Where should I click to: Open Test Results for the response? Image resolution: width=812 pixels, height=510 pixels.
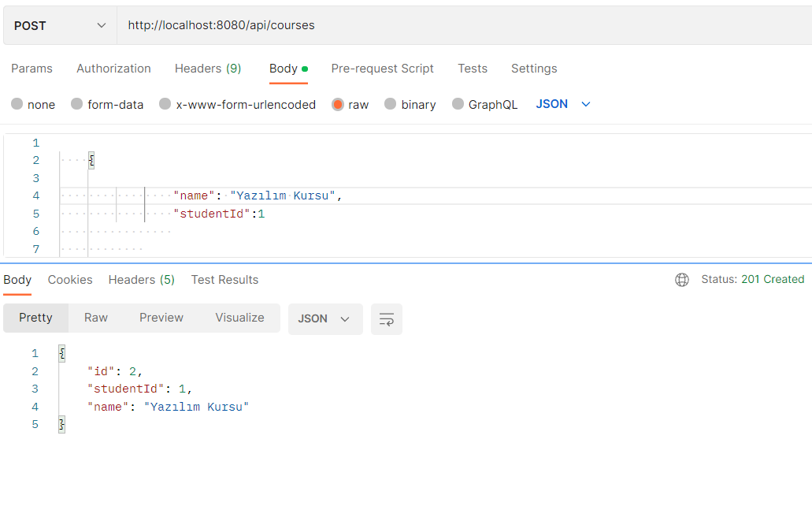224,280
